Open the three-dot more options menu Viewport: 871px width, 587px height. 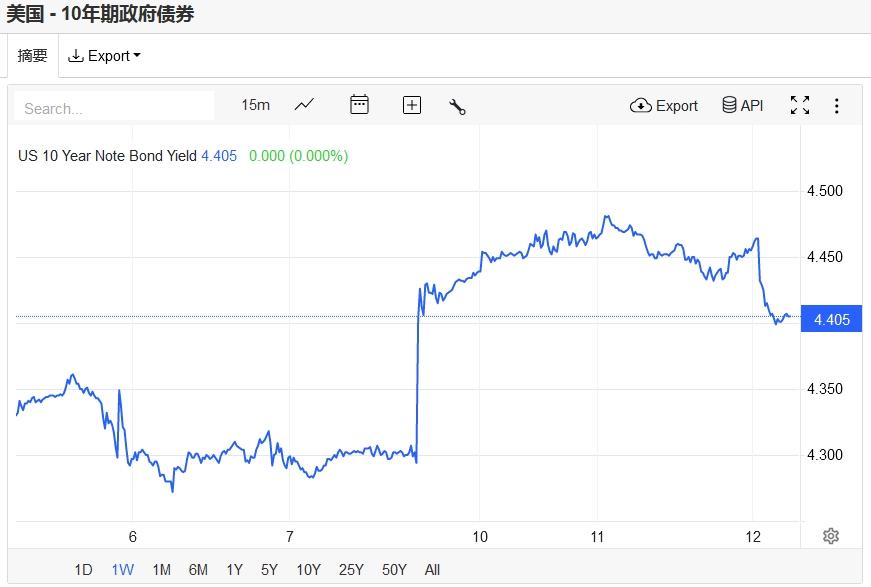pyautogui.click(x=837, y=105)
